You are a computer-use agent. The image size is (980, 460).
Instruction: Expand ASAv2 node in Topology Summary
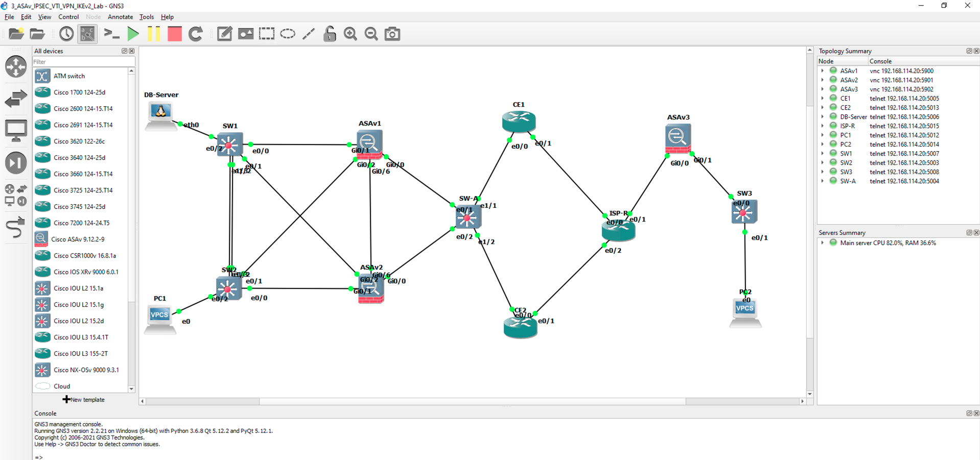[823, 80]
